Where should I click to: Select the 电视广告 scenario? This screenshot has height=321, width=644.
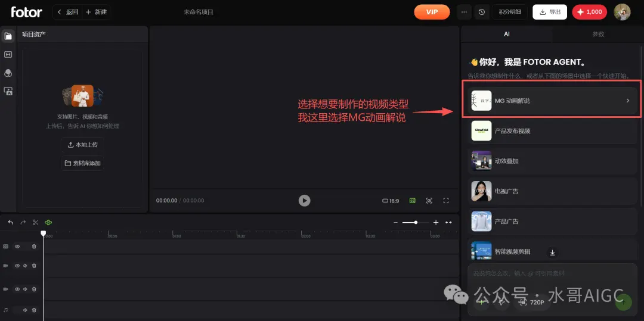click(x=552, y=191)
